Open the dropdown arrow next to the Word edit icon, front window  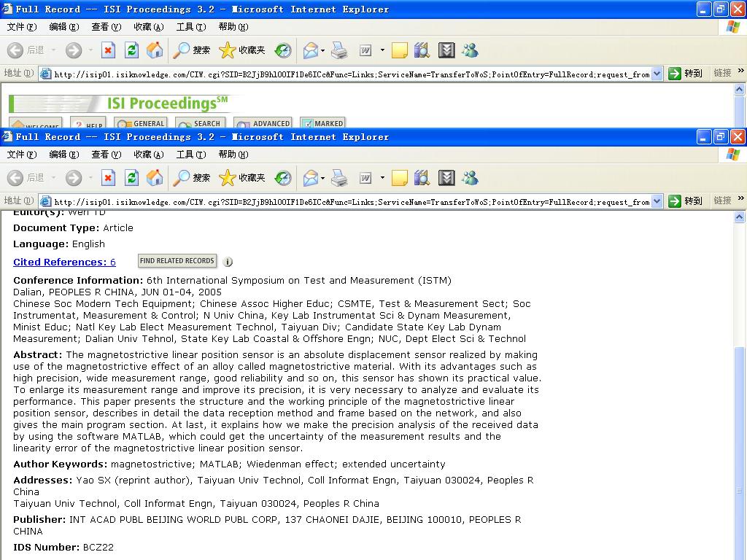click(x=382, y=178)
